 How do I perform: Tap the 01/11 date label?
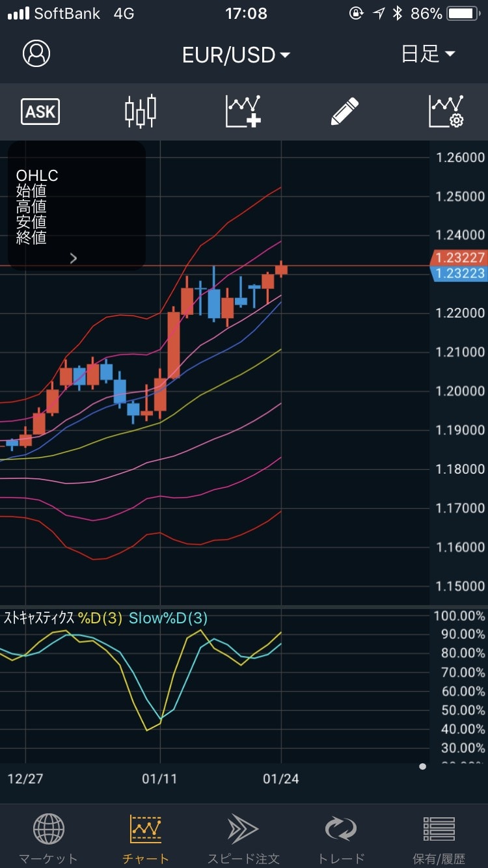pos(160,778)
